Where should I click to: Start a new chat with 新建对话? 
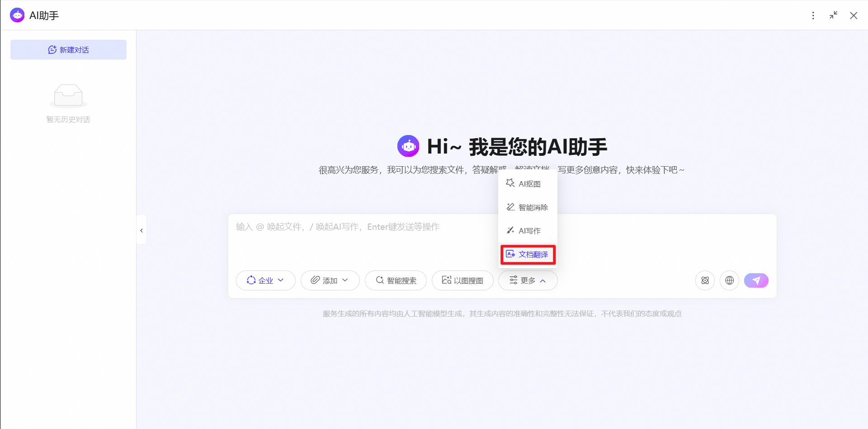(68, 50)
